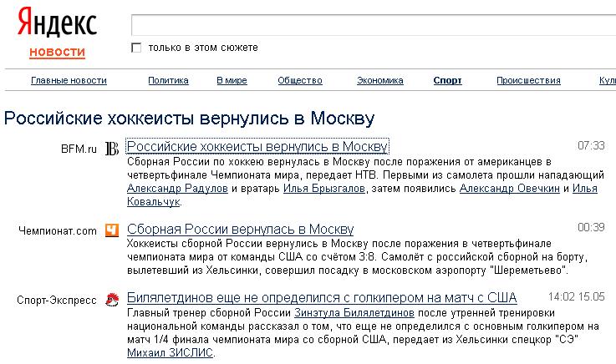Go to the Главные новости tab
This screenshot has height=364, width=616.
pyautogui.click(x=69, y=81)
